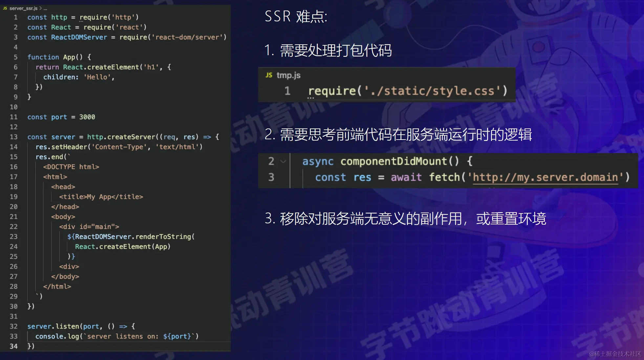Screen dimensions: 644x360
Task: Click the './static/style.css' string
Action: (x=432, y=91)
